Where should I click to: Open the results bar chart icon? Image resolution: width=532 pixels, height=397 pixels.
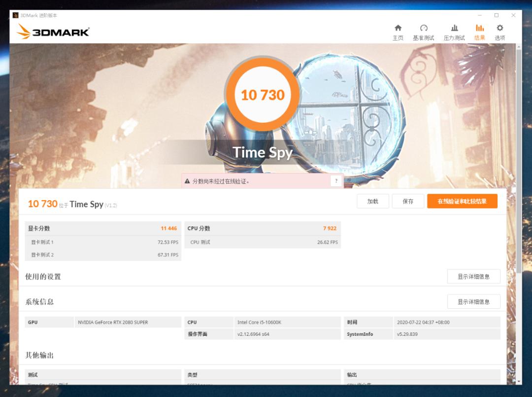coord(479,28)
